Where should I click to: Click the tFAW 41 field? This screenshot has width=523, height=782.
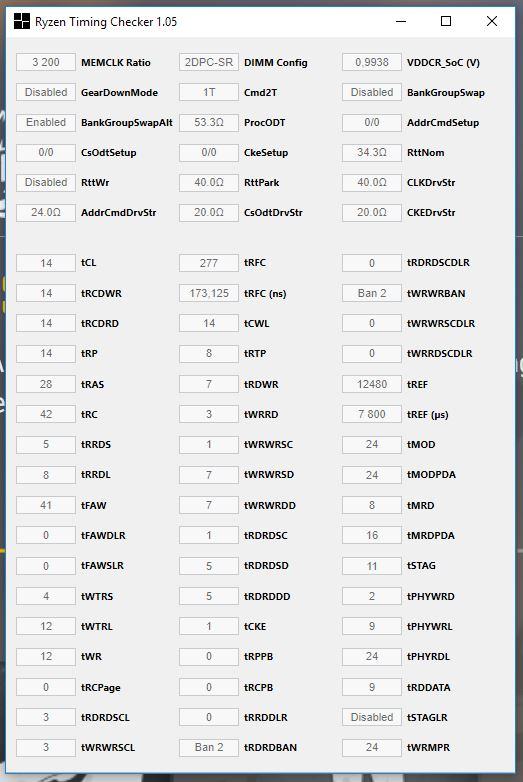tap(46, 505)
